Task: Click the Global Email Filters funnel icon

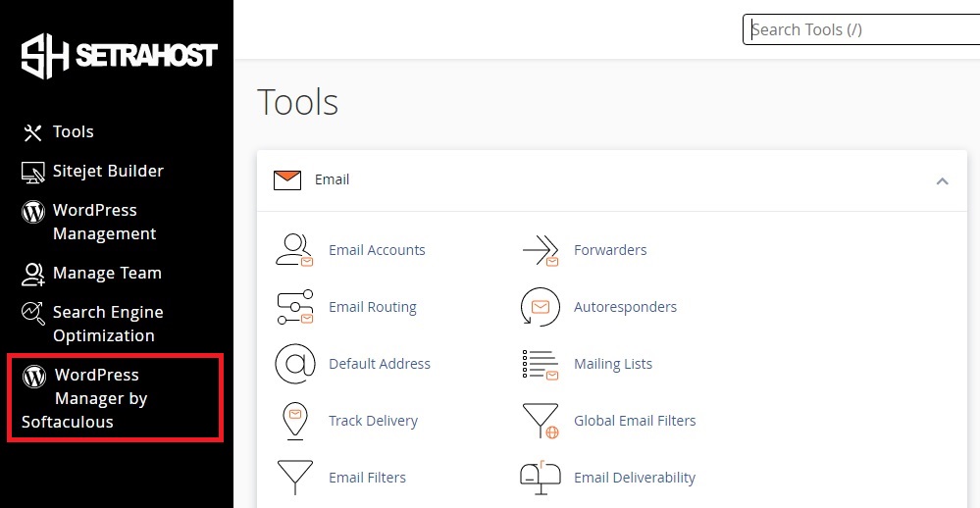Action: [x=541, y=421]
